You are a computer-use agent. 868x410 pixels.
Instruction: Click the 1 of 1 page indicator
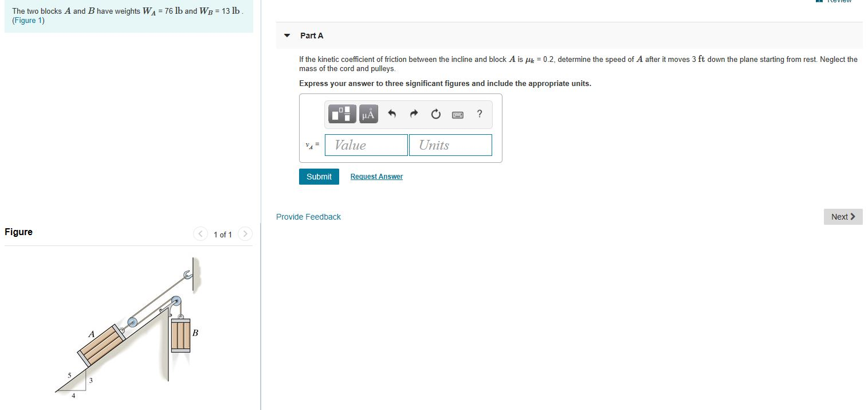tap(222, 235)
